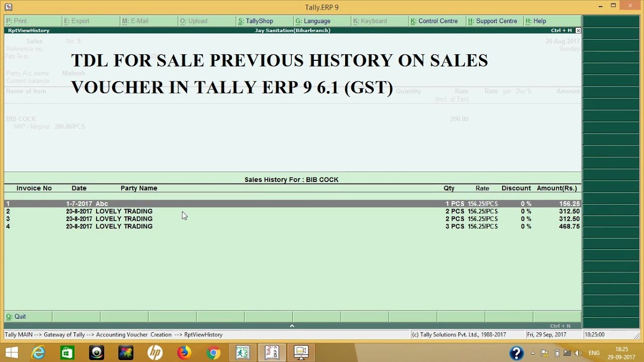The width and height of the screenshot is (644, 362).
Task: Show hidden system tray icons
Action: coord(533,353)
